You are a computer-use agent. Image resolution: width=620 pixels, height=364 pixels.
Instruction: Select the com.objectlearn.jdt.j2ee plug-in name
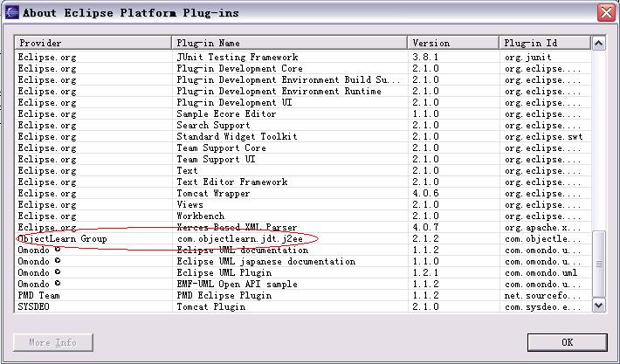pyautogui.click(x=239, y=238)
